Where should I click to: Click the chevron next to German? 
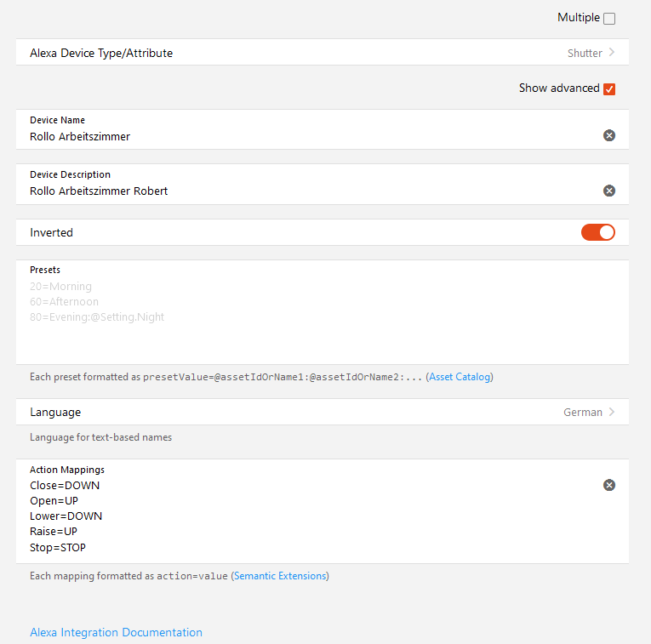point(612,412)
